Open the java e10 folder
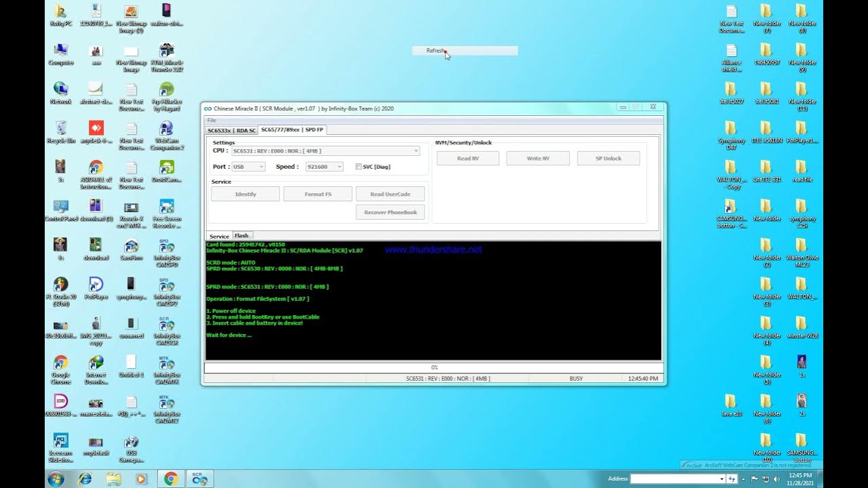The height and width of the screenshot is (488, 868). coord(730,405)
